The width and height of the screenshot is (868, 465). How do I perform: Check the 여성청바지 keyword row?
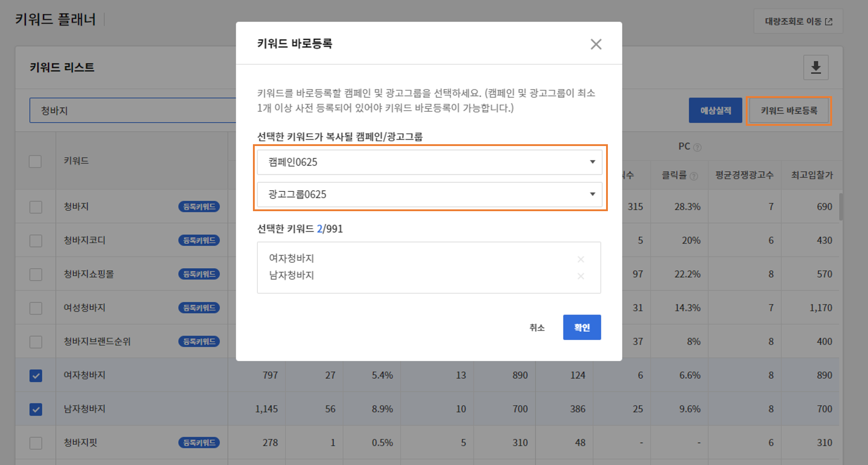click(35, 308)
